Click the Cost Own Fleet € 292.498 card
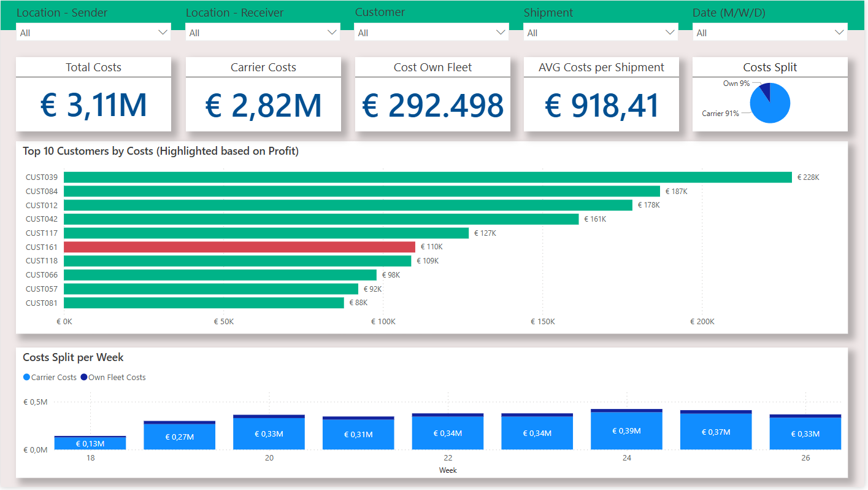This screenshot has width=868, height=490. [x=432, y=105]
